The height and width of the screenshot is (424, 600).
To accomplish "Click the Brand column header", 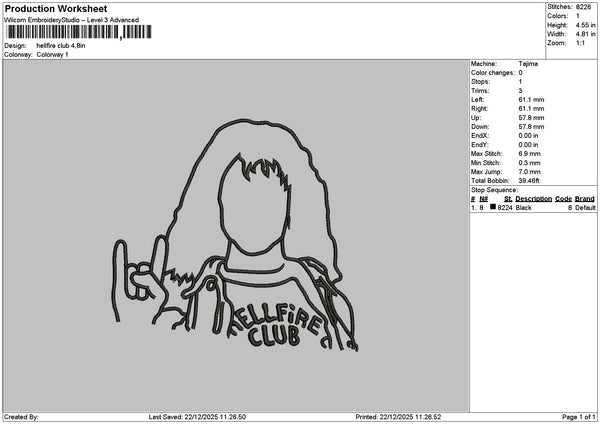I will pos(585,199).
